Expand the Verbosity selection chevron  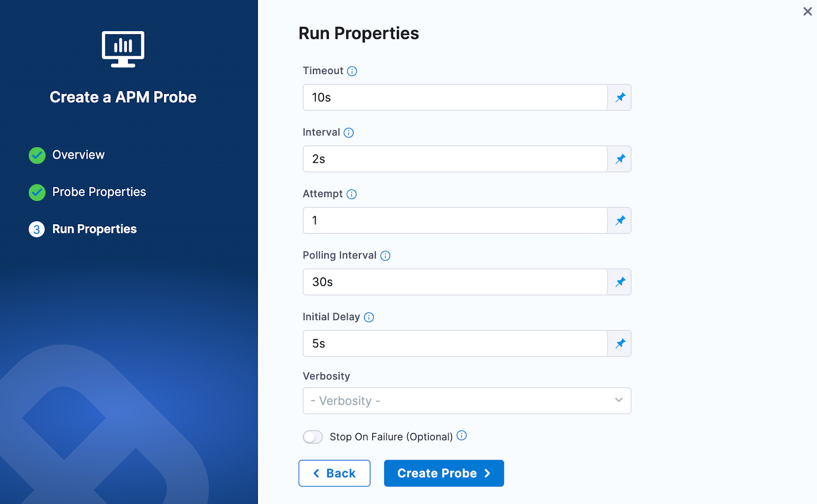coord(617,400)
